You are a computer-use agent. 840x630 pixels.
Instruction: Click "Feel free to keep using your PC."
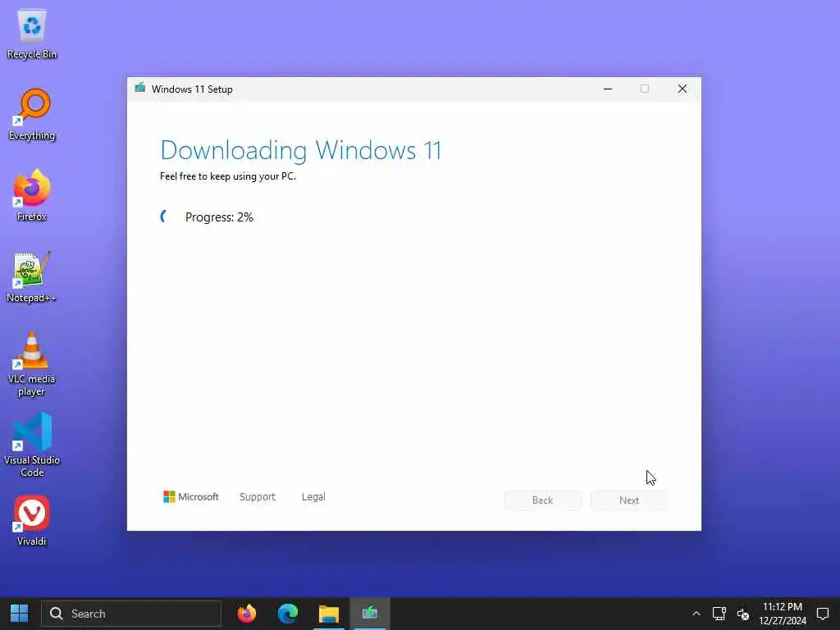[228, 176]
